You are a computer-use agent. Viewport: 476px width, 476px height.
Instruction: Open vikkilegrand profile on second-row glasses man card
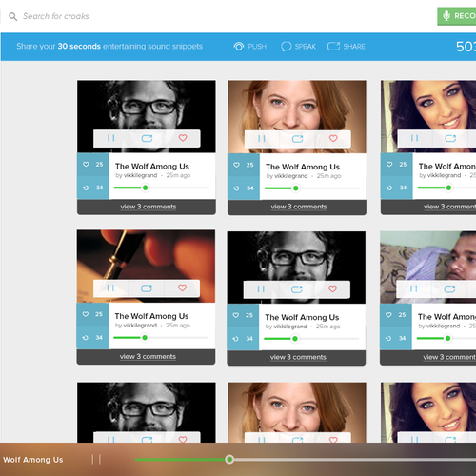[x=290, y=327]
